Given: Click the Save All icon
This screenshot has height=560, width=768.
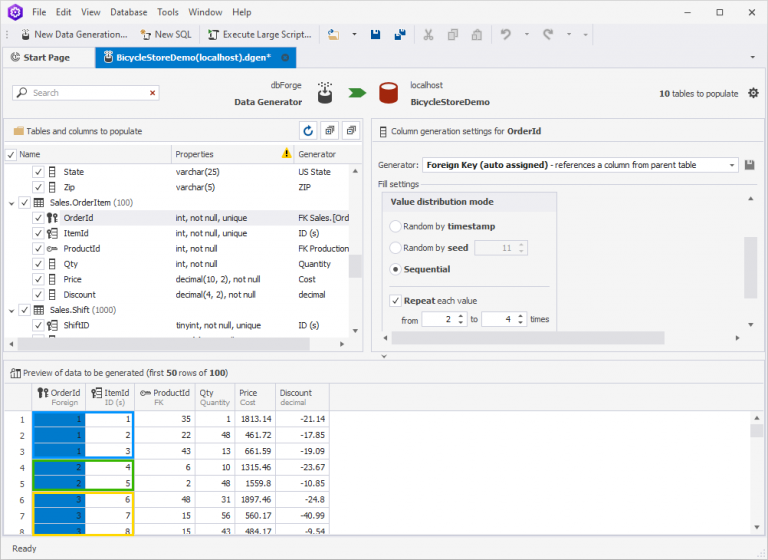Looking at the screenshot, I should point(400,34).
